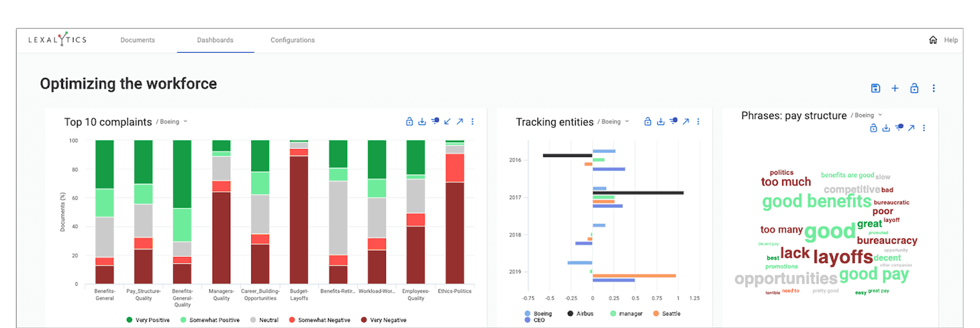Save the dashboard with the floppy disk icon
980x328 pixels.
click(x=876, y=88)
